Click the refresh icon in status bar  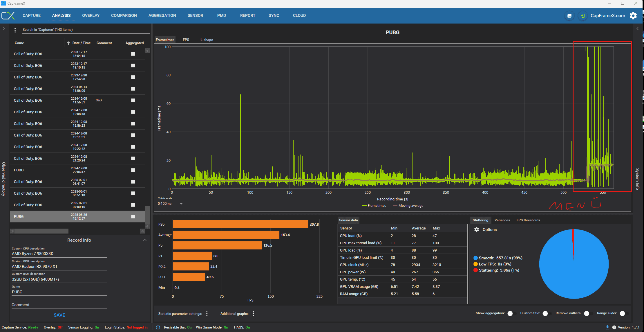[158, 327]
